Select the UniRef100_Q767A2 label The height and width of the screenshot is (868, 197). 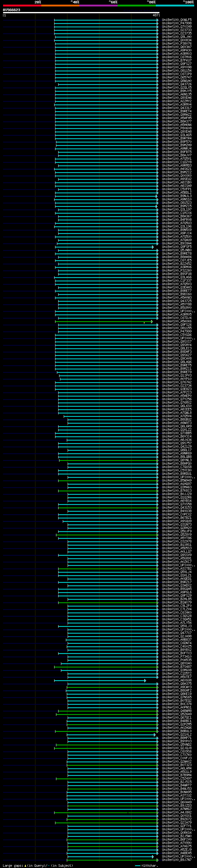point(177,382)
